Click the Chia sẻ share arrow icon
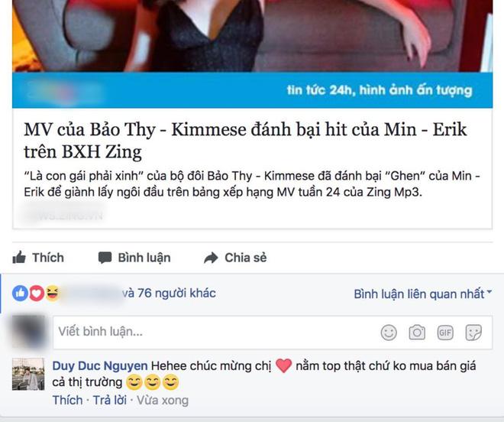 pyautogui.click(x=211, y=258)
